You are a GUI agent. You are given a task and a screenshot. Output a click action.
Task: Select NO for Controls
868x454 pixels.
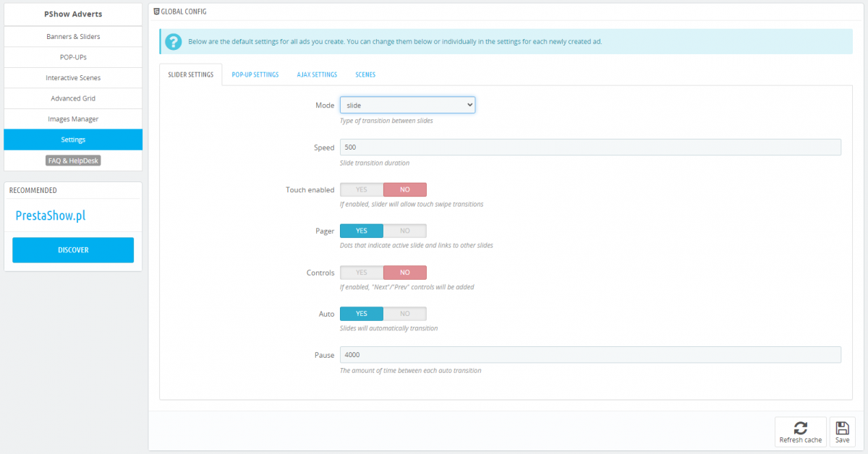(405, 273)
